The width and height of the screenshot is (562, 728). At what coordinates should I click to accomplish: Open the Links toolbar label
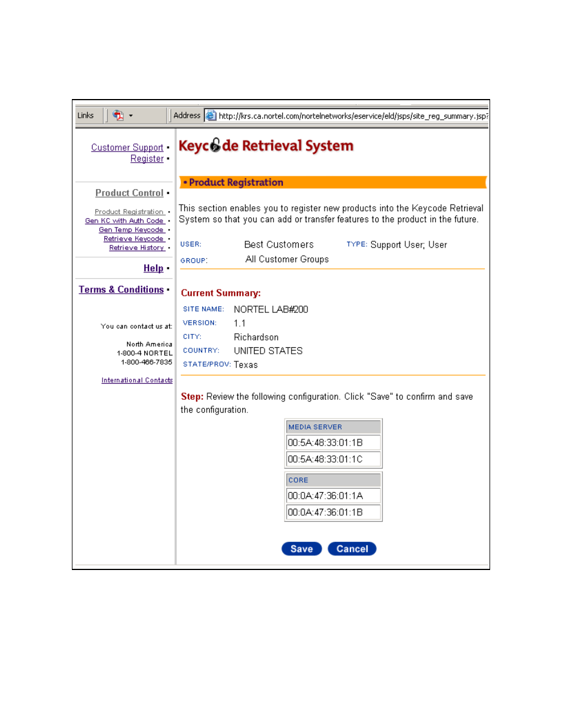[x=85, y=116]
